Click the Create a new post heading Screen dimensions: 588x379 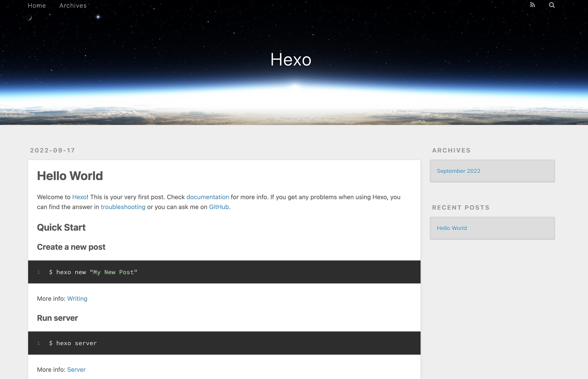pyautogui.click(x=71, y=247)
